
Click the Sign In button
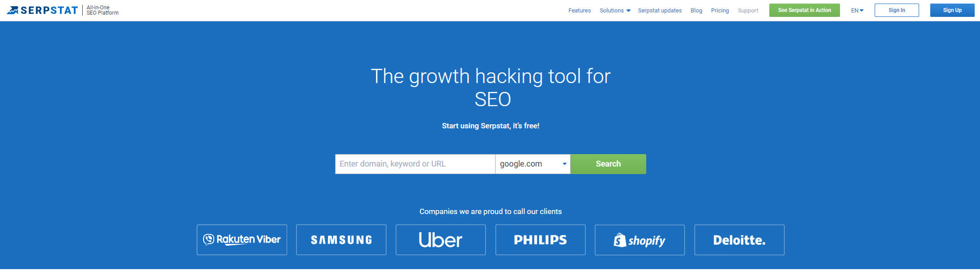[x=896, y=10]
